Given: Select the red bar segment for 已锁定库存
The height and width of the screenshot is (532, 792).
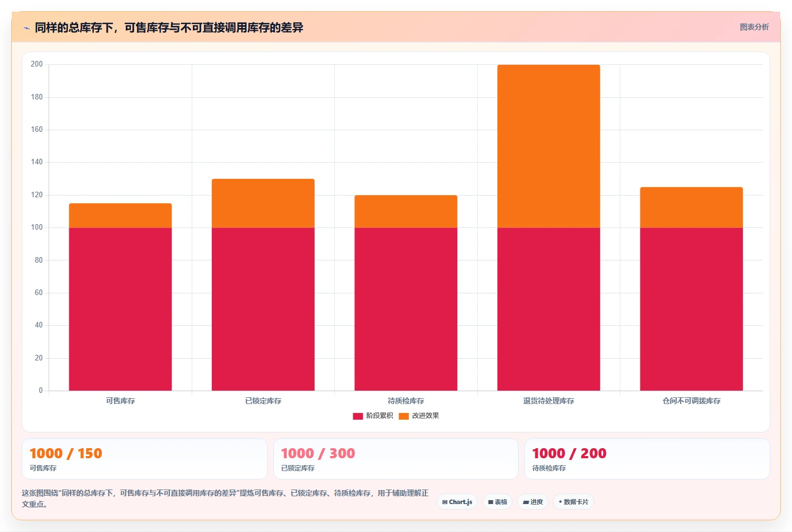Looking at the screenshot, I should pyautogui.click(x=263, y=309).
